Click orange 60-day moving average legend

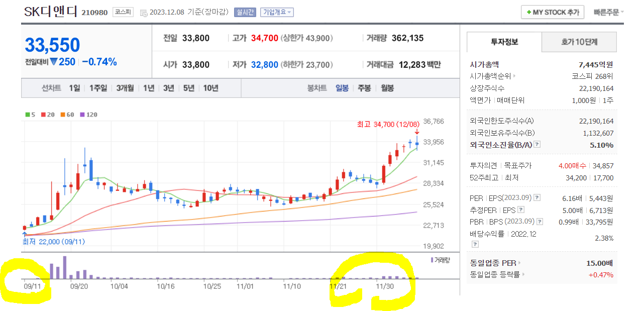pyautogui.click(x=68, y=115)
